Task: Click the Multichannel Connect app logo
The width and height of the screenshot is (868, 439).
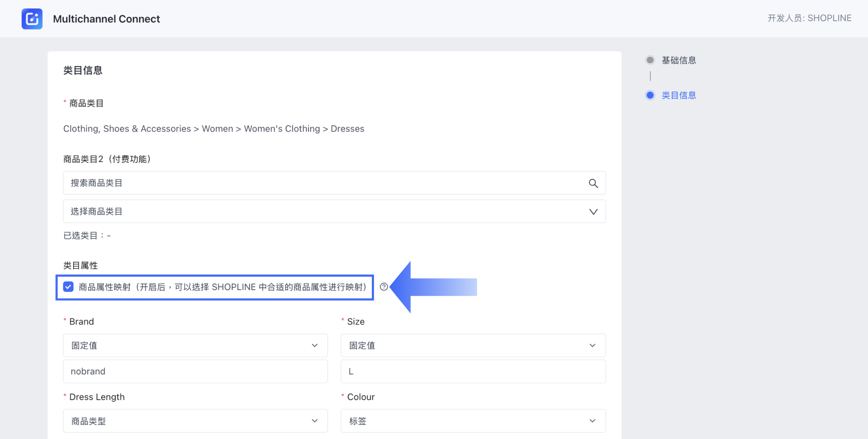Action: pos(32,19)
